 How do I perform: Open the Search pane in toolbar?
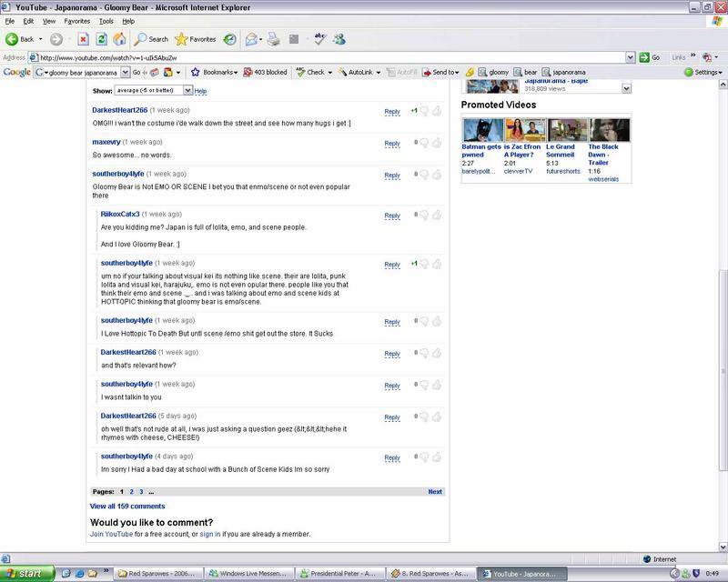coord(151,39)
